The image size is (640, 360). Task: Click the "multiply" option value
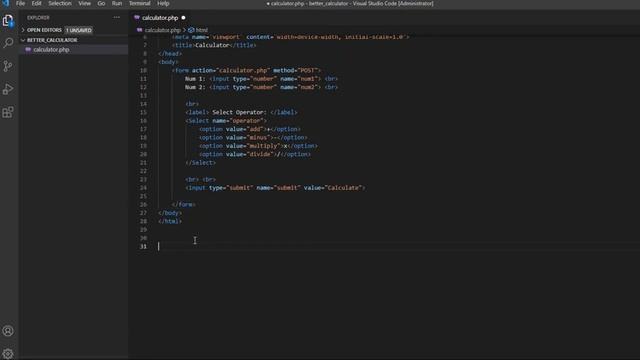(x=264, y=146)
